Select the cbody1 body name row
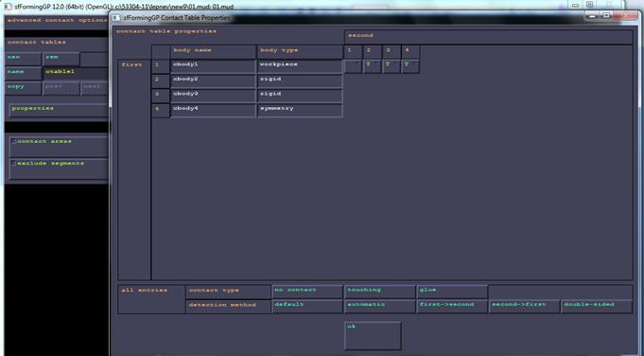Viewport: 644px width, 356px height. click(213, 66)
